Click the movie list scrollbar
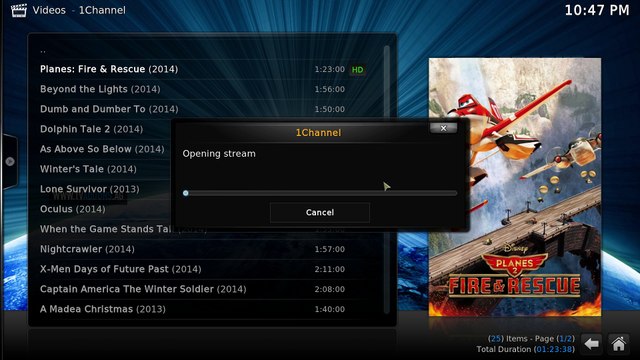The width and height of the screenshot is (640, 360). pyautogui.click(x=387, y=180)
